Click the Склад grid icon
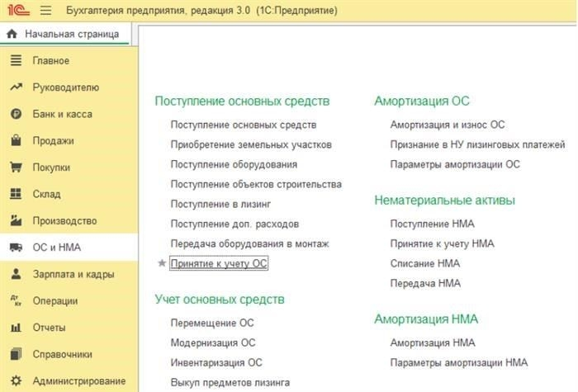Viewport: 578px width, 392px height. point(15,194)
